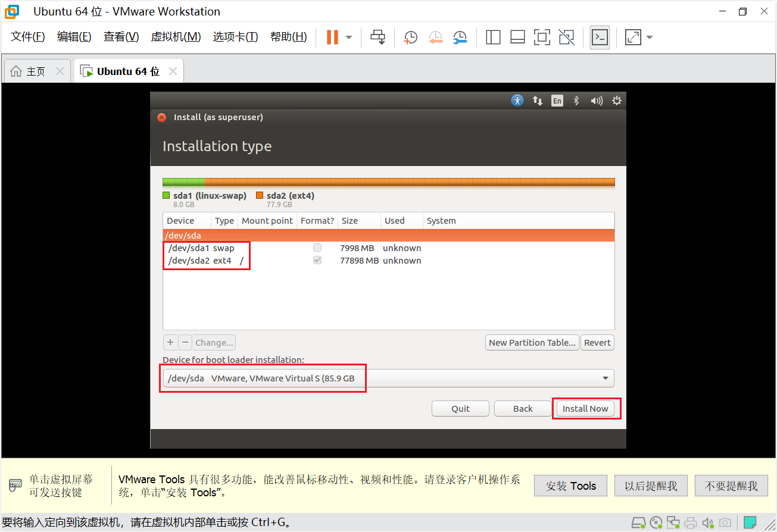This screenshot has width=777, height=532.
Task: Select the /dev/sda2 ext4 partition row
Action: pyautogui.click(x=388, y=261)
